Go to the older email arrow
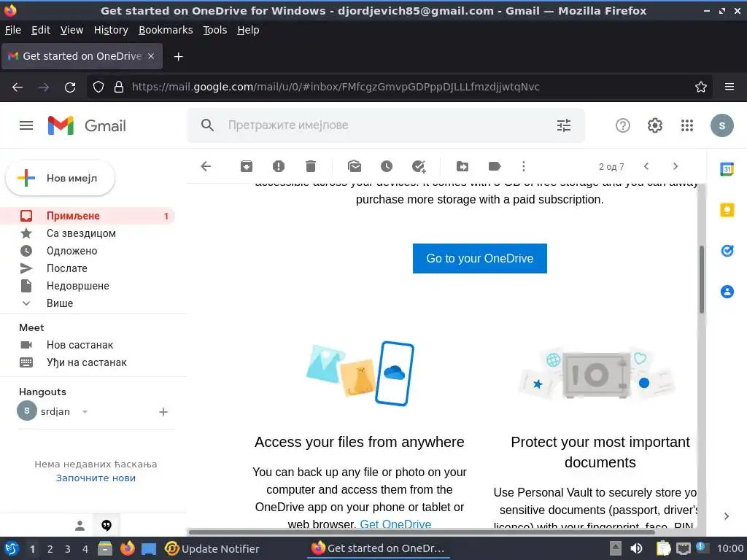This screenshot has width=747, height=560. [x=675, y=166]
